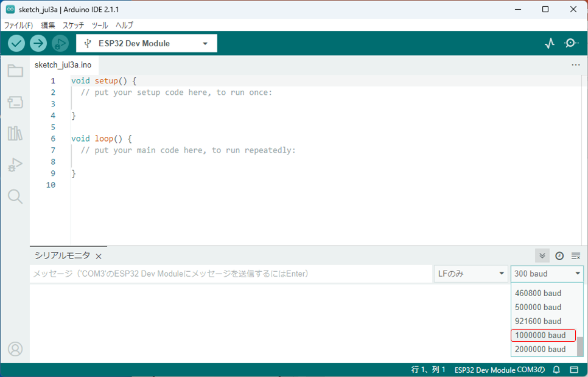The height and width of the screenshot is (377, 588).
Task: Click the user account icon
Action: [15, 349]
